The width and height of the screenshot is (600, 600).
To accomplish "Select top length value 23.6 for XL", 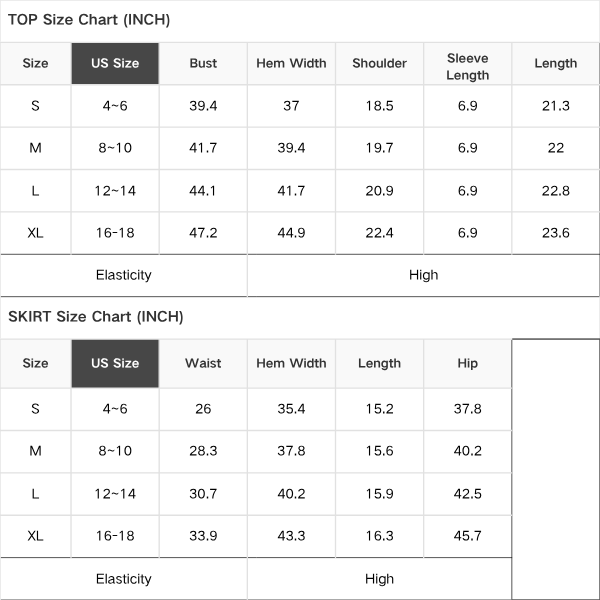I will (x=556, y=233).
